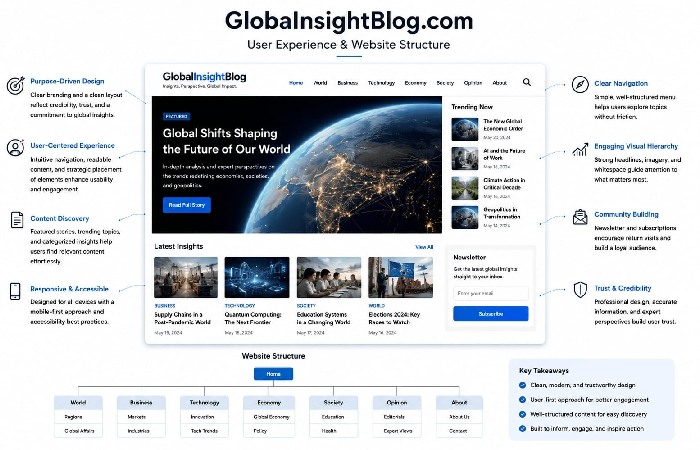Image resolution: width=700 pixels, height=450 pixels.
Task: Click the Read Full Story button
Action: (x=187, y=205)
